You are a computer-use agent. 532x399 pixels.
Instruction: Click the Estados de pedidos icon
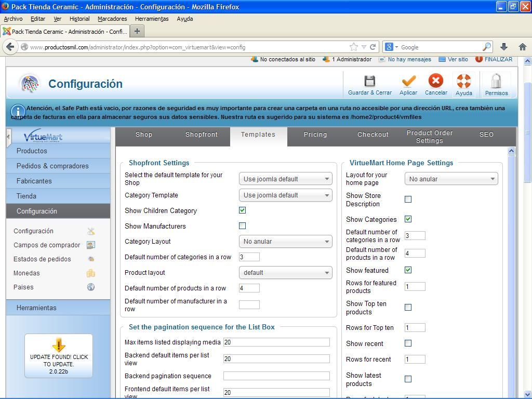(91, 259)
